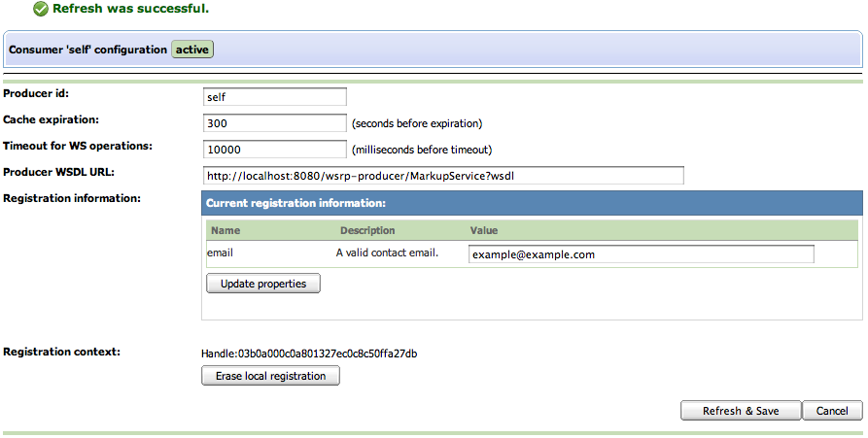Select the Timeout for WS operations field
The image size is (868, 438).
click(275, 150)
